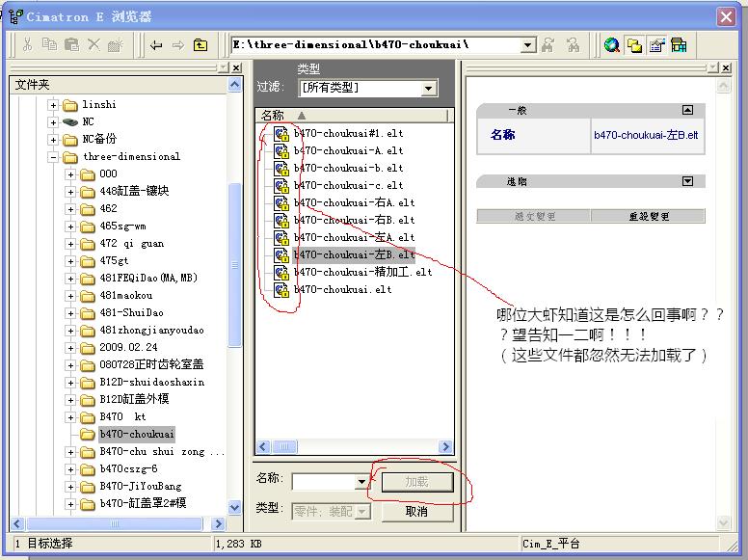Click the yellow folders view icon
The width and height of the screenshot is (748, 560).
(634, 45)
